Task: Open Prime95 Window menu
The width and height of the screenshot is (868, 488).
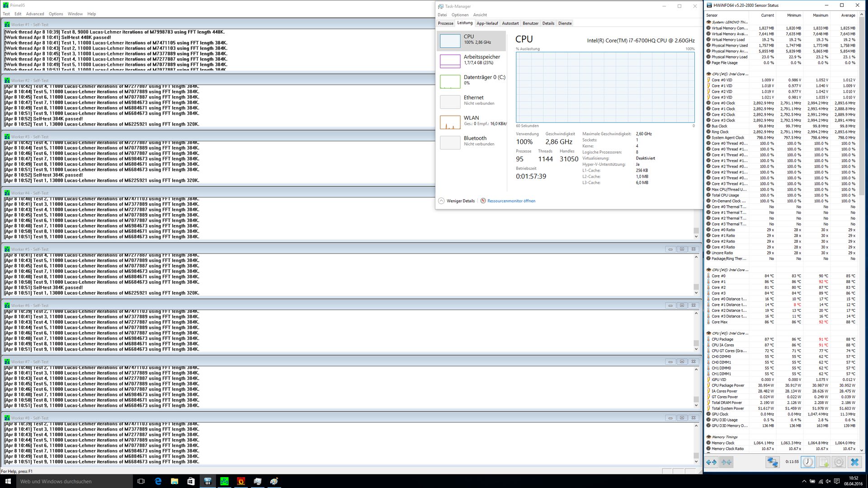Action: (x=75, y=14)
